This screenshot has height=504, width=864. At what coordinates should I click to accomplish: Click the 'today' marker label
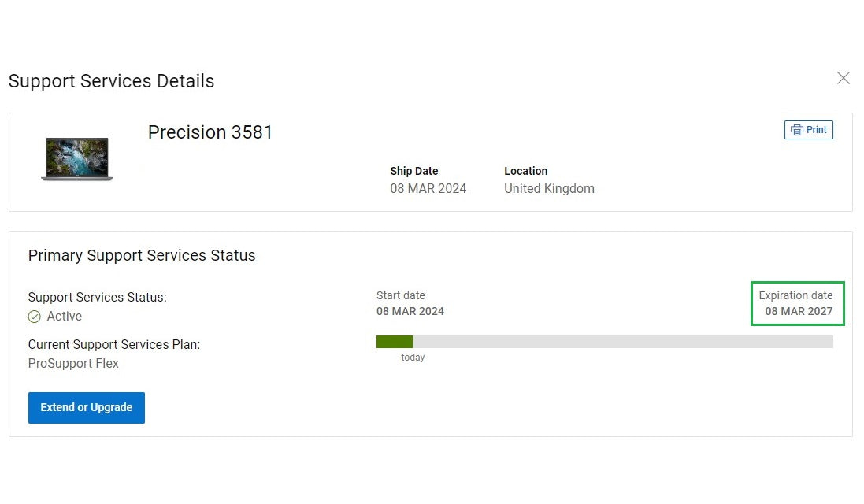pos(413,358)
